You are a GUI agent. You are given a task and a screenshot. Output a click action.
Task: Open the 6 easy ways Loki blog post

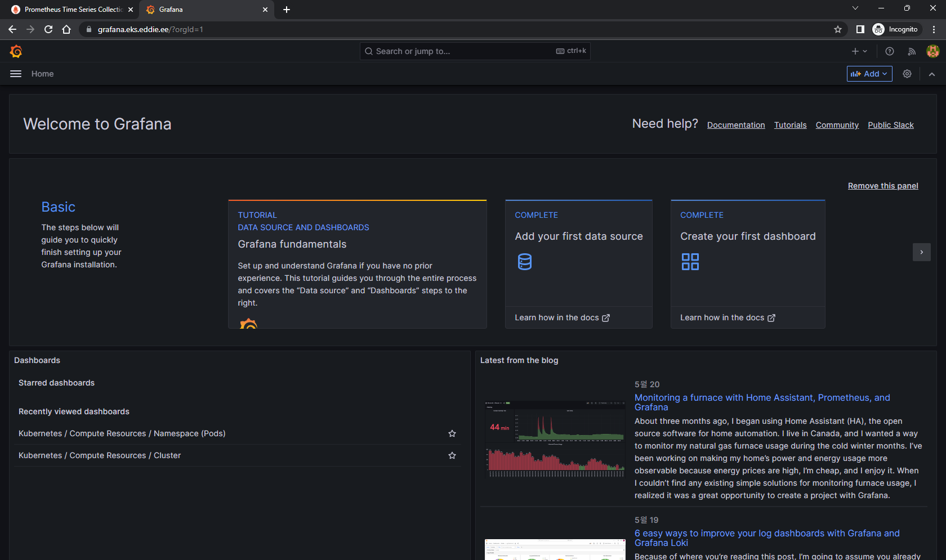point(767,538)
